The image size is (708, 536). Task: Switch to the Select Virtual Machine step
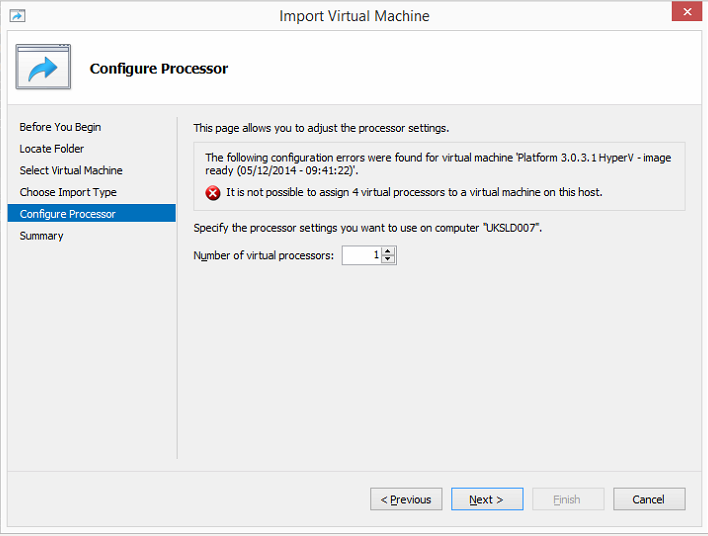(71, 171)
